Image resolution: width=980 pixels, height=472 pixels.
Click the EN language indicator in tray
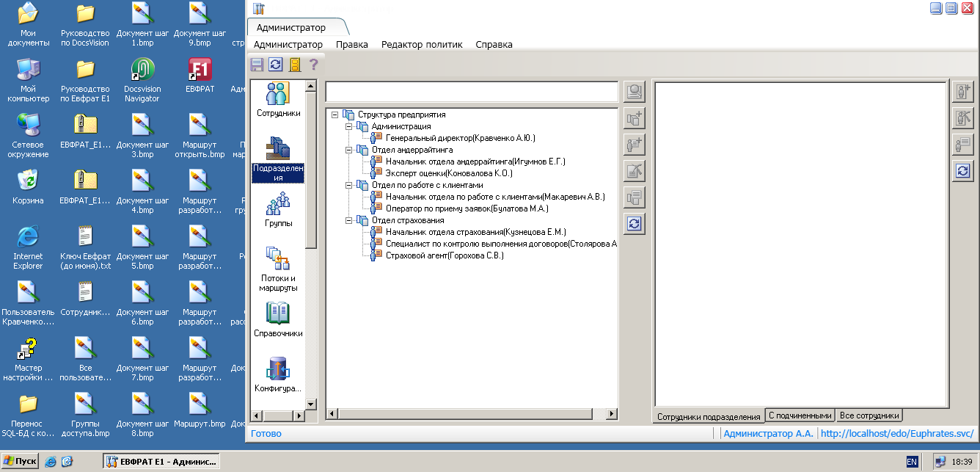coord(912,462)
